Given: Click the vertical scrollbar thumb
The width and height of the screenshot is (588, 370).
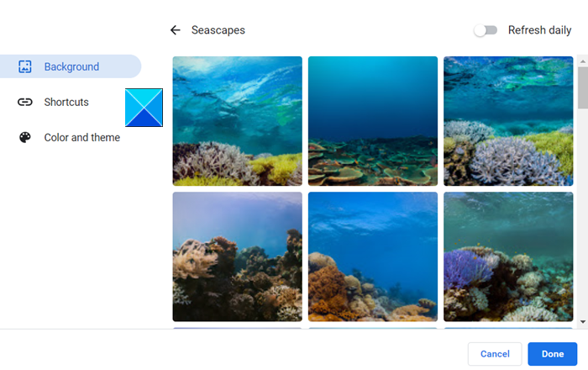Looking at the screenshot, I should click(x=582, y=87).
